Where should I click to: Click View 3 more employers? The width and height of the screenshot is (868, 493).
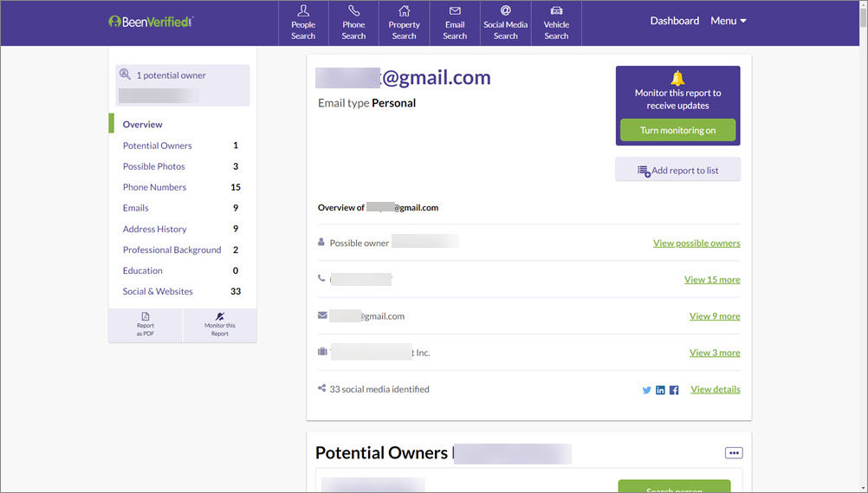click(715, 353)
